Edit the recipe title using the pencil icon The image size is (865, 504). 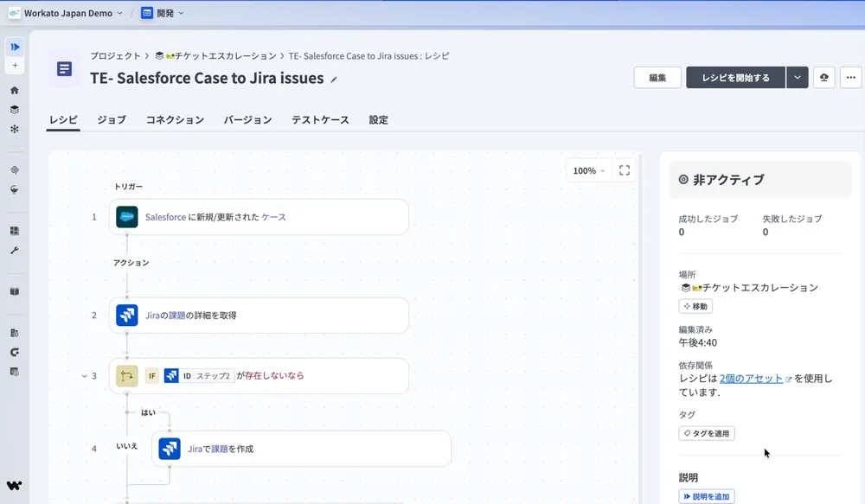(334, 80)
